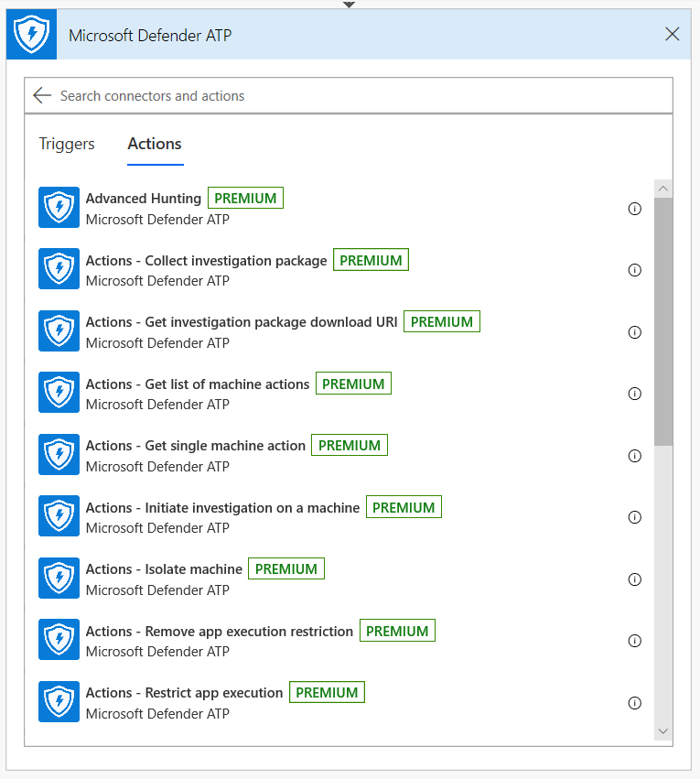Focus the Search connectors and actions field
Image resolution: width=700 pixels, height=779 pixels.
(357, 95)
